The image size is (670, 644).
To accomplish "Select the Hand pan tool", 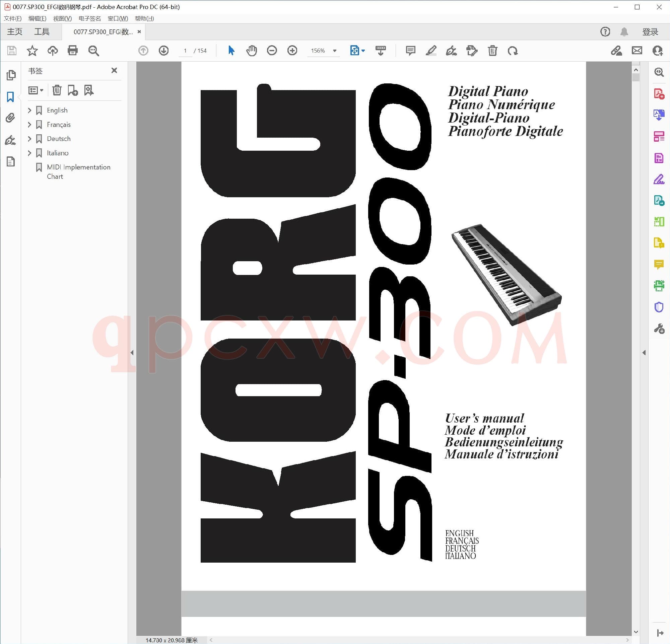I will 251,51.
